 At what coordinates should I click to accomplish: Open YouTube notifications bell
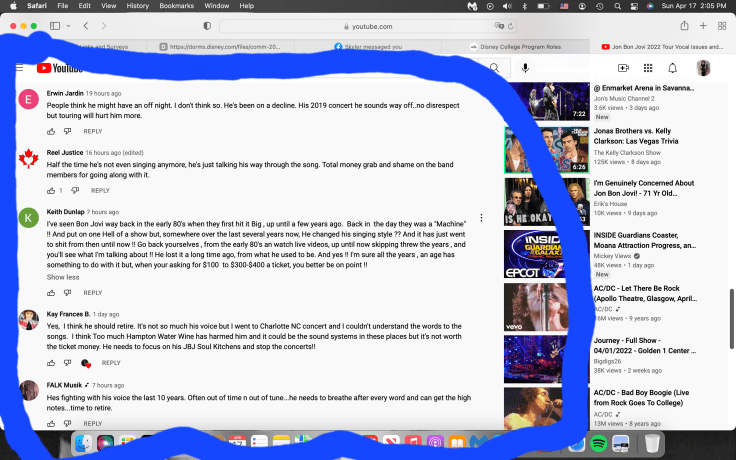tap(673, 68)
